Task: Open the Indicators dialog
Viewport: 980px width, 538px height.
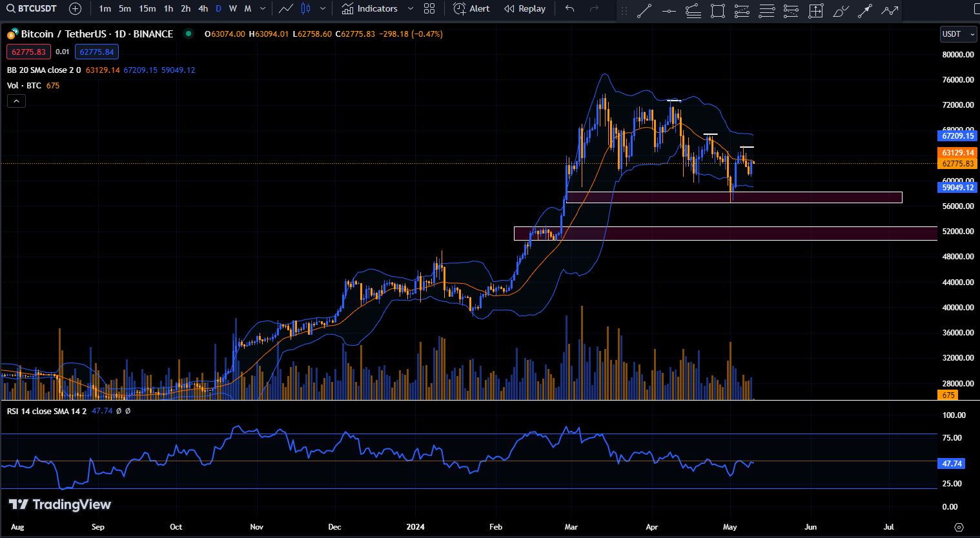Action: 369,8
